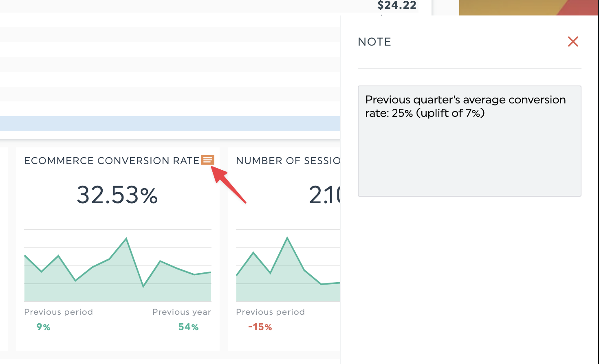Image resolution: width=599 pixels, height=364 pixels.
Task: Open the Number of Sessions widget title
Action: click(x=288, y=161)
